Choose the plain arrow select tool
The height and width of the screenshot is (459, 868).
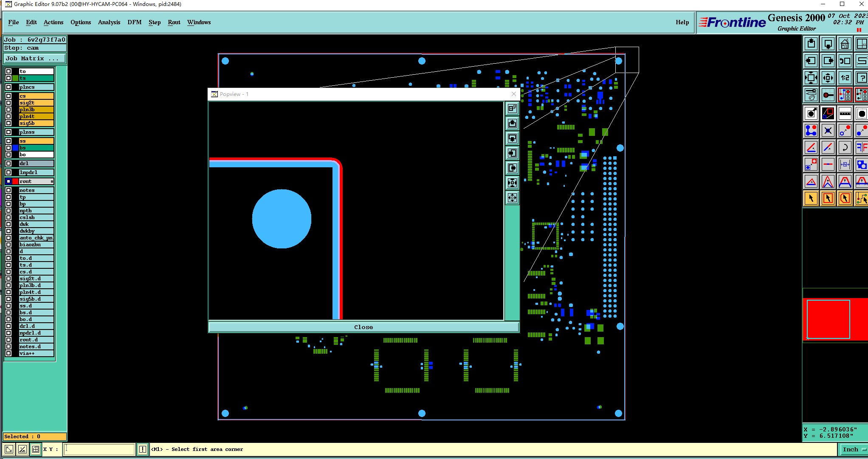pyautogui.click(x=811, y=198)
